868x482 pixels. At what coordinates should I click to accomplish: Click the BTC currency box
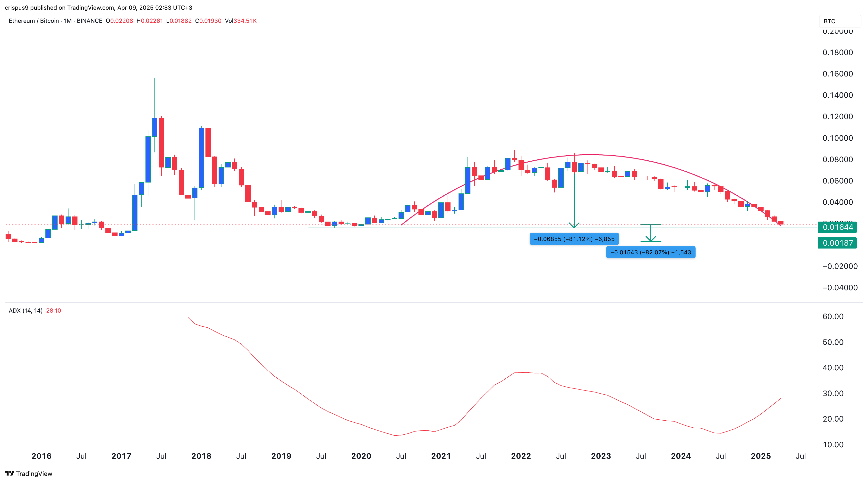840,21
